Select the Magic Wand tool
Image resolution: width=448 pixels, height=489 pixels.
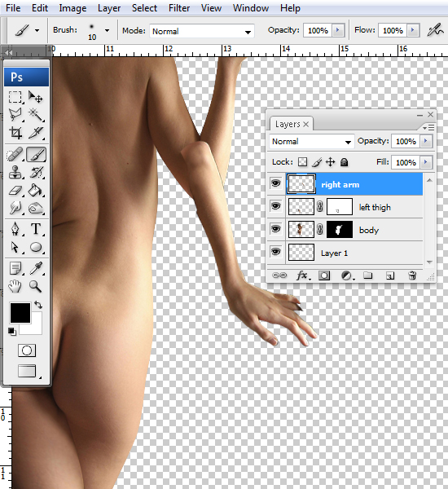point(36,115)
